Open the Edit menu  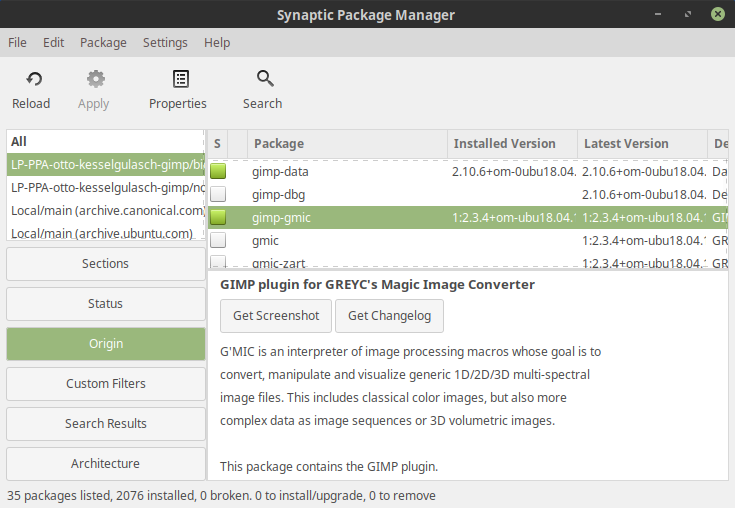point(53,43)
